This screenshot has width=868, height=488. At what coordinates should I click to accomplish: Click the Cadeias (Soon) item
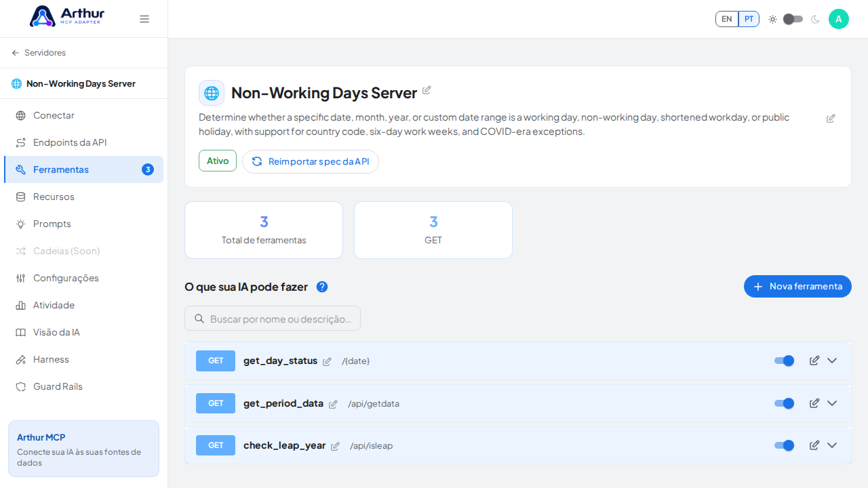point(83,251)
